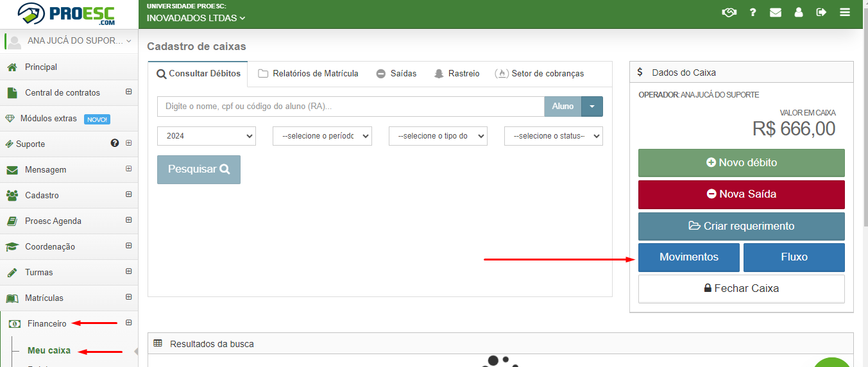Expand the Coordenação submenu plus box
Screen dimensions: 868x367
[x=128, y=246]
